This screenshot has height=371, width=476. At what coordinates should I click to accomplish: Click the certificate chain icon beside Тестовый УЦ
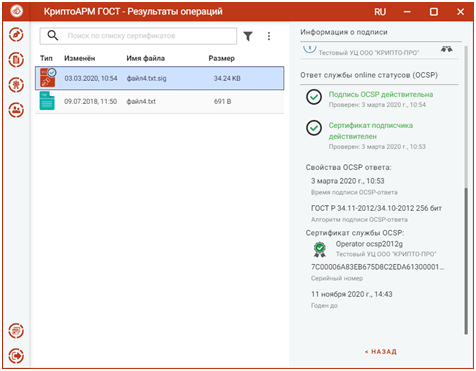447,49
